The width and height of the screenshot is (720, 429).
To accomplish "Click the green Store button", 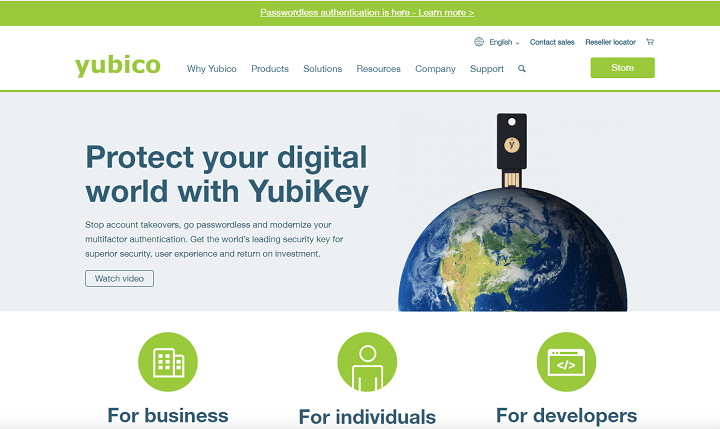I will [x=623, y=68].
